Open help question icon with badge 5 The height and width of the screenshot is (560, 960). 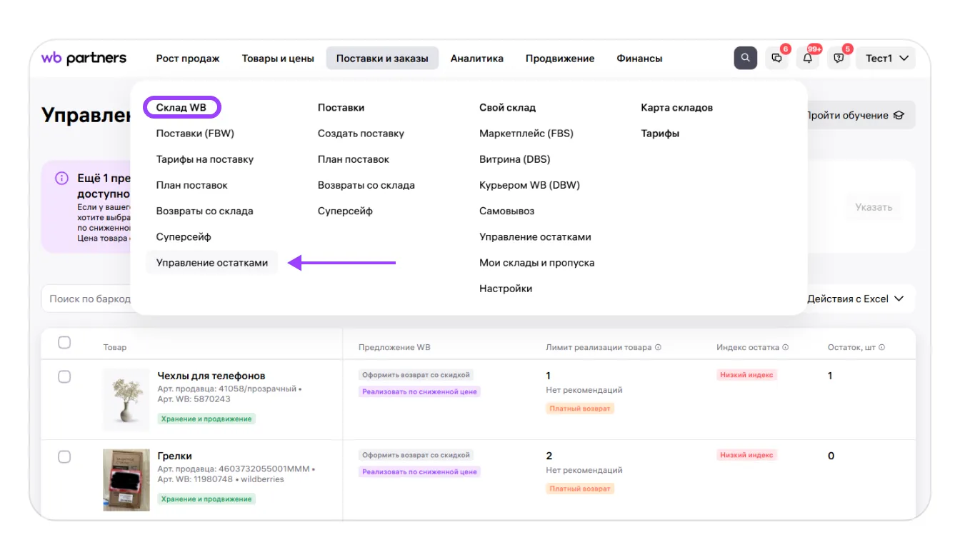pos(839,58)
